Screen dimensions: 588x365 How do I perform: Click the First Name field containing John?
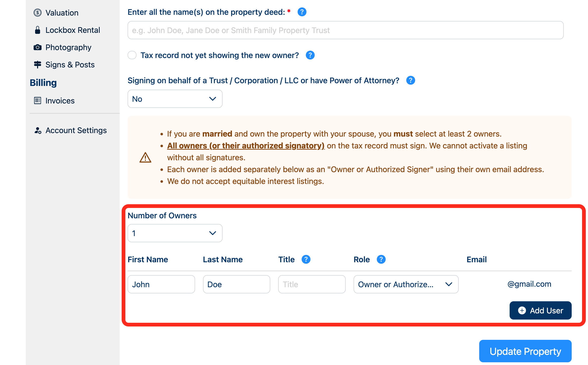[161, 284]
